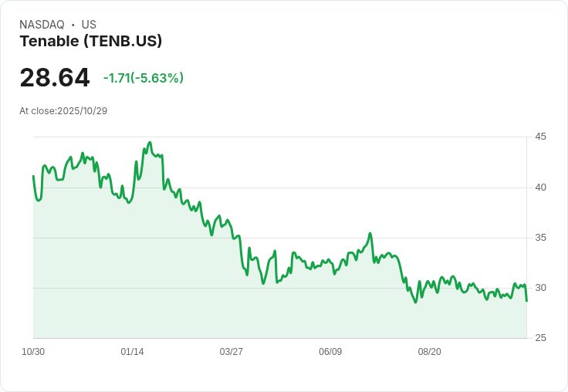Image resolution: width=568 pixels, height=392 pixels.
Task: Click the US market label
Action: pyautogui.click(x=89, y=25)
